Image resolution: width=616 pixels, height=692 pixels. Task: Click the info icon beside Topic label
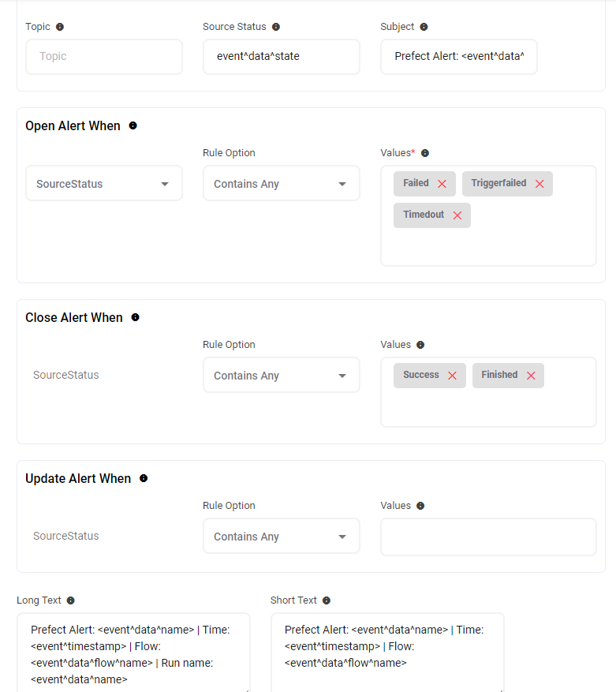click(60, 27)
